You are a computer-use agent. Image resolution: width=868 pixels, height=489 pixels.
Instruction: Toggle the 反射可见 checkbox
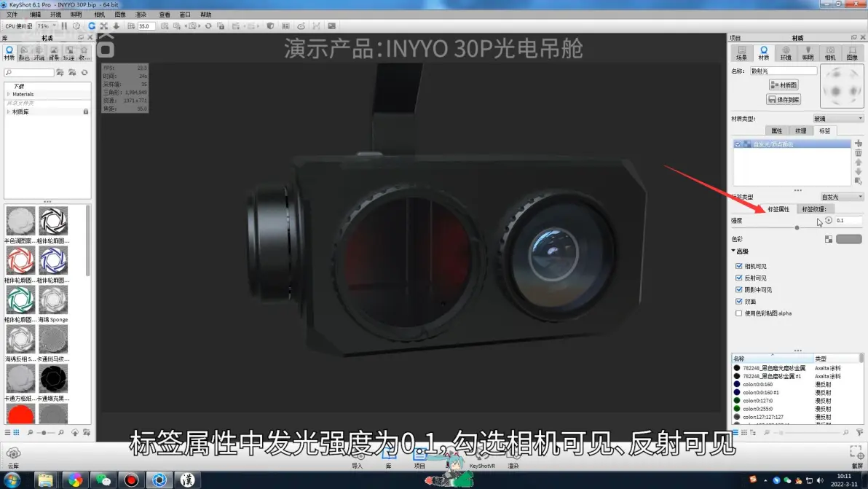coord(738,278)
